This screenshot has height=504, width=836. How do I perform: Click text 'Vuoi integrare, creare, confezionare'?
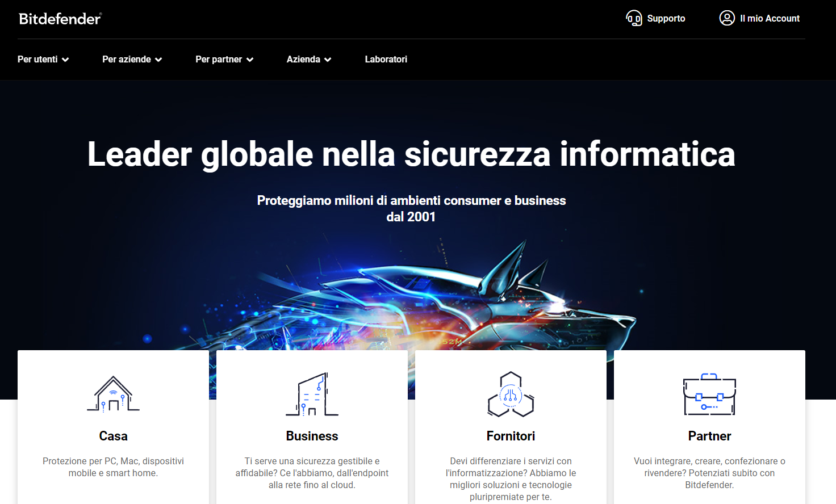coord(706,461)
